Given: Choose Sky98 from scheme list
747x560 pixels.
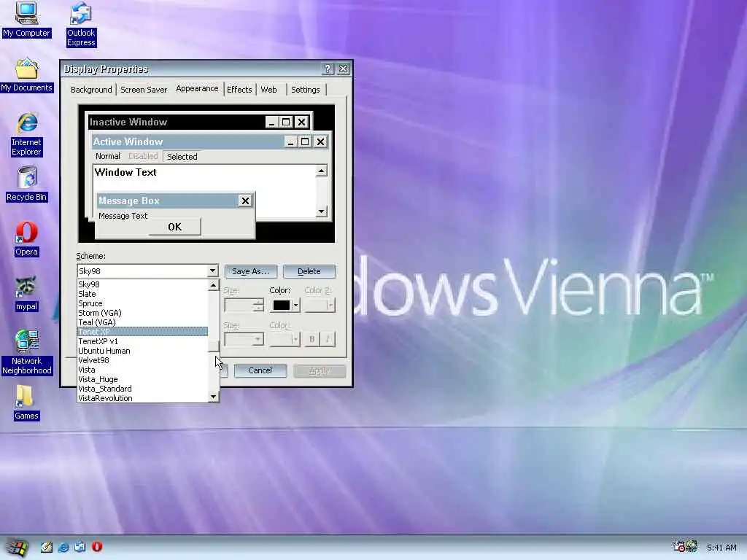Looking at the screenshot, I should (142, 284).
